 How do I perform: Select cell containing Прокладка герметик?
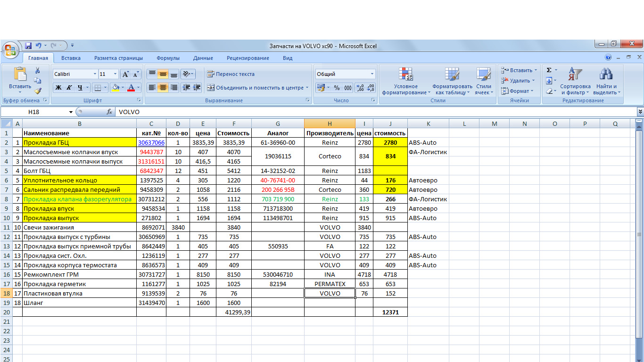click(x=79, y=284)
